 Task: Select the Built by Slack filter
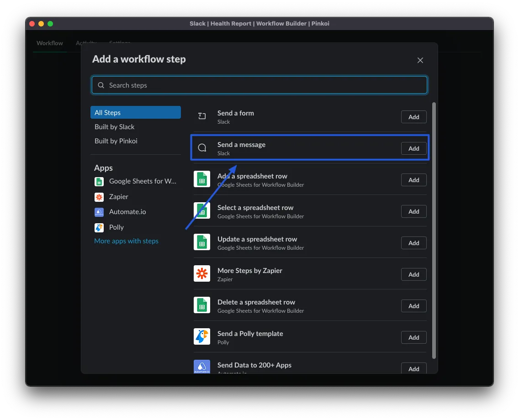(x=115, y=127)
